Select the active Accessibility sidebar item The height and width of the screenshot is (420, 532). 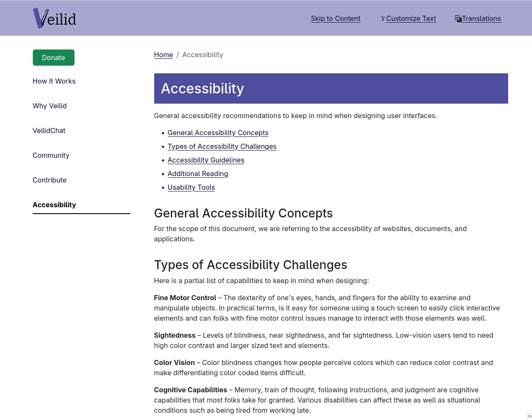click(x=54, y=205)
